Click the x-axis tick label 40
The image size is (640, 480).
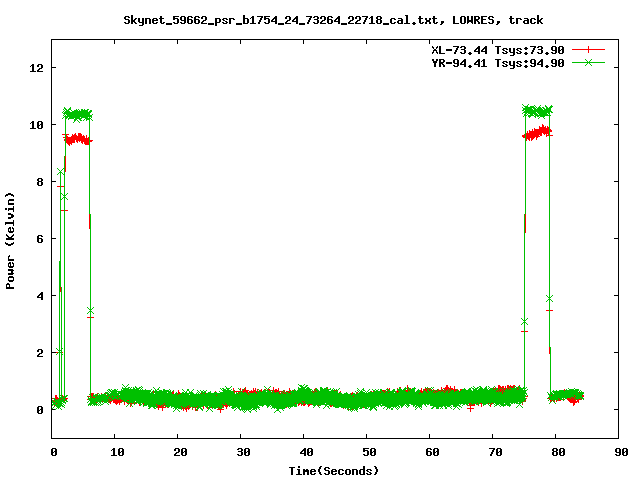coord(306,452)
